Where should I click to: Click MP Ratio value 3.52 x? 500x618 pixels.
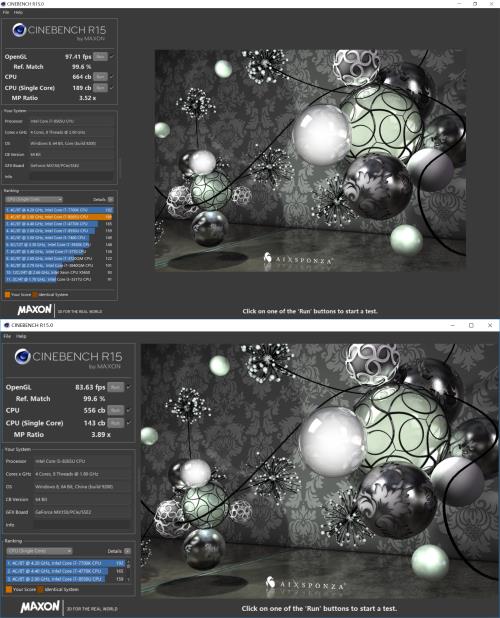coord(87,98)
